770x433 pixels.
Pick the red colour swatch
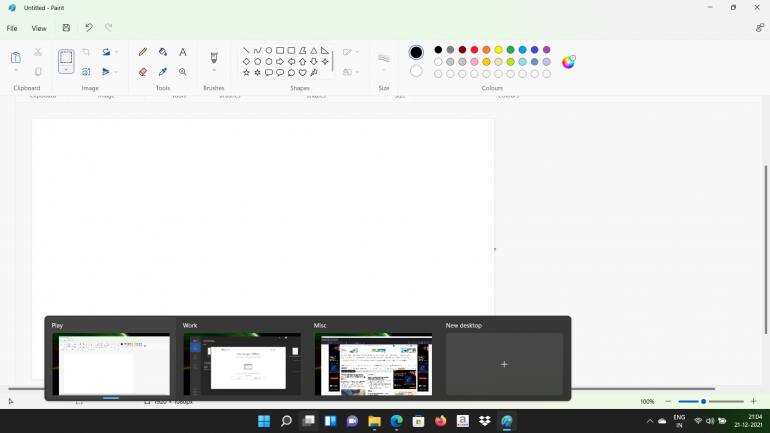coord(474,49)
